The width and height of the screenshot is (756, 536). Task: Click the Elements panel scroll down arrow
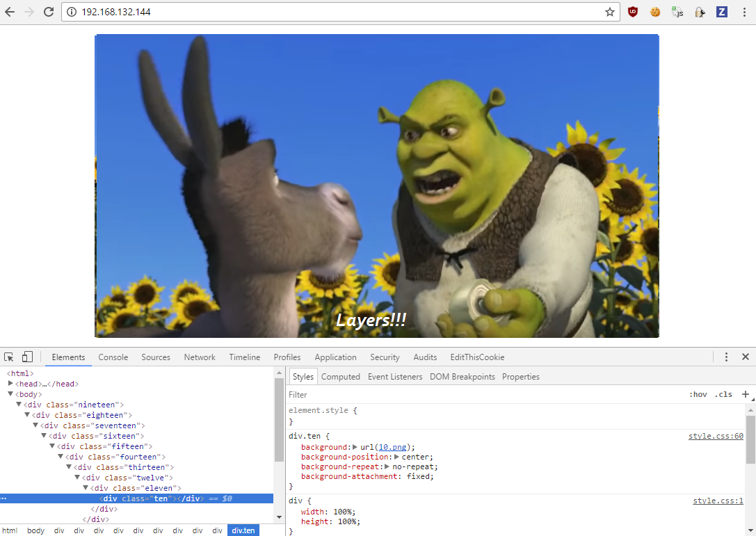(x=279, y=517)
